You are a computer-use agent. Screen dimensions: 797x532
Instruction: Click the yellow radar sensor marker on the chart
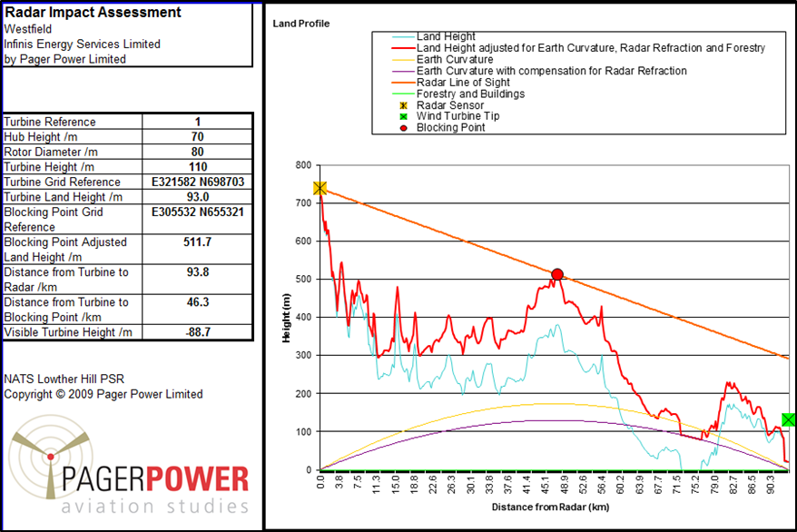pos(320,188)
